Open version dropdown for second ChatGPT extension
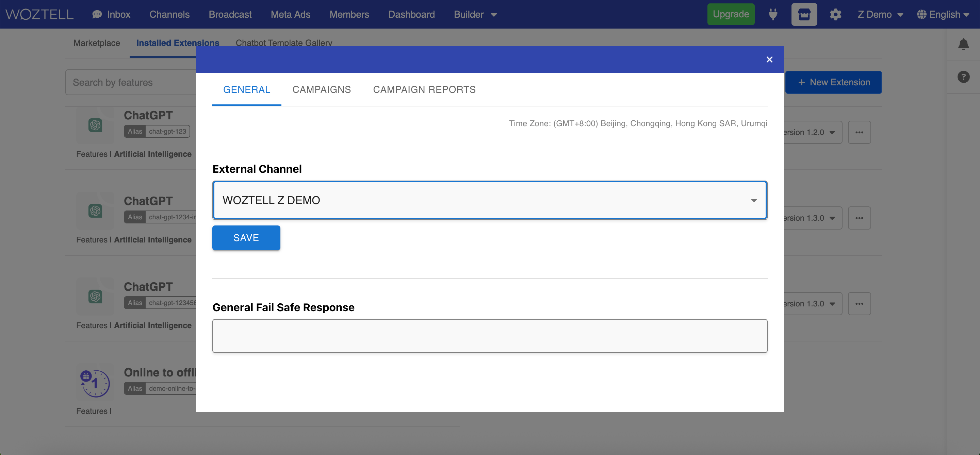The image size is (980, 455). 813,218
